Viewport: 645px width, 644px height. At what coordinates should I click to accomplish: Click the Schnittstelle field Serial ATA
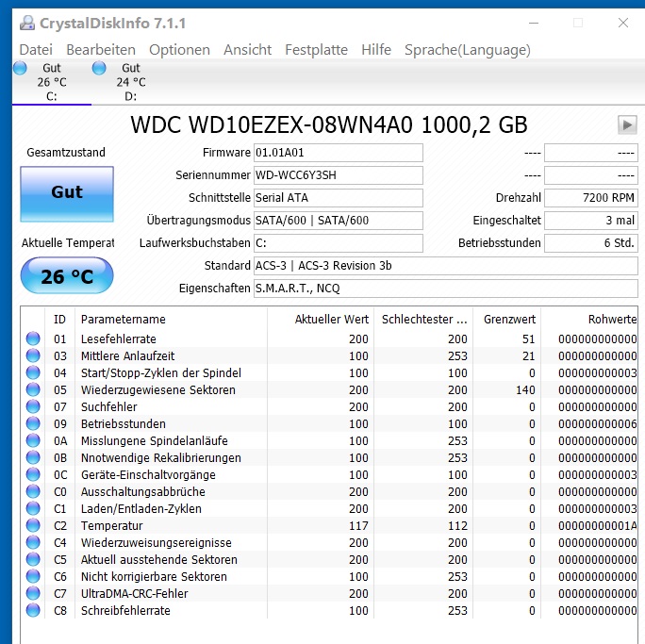coord(339,198)
